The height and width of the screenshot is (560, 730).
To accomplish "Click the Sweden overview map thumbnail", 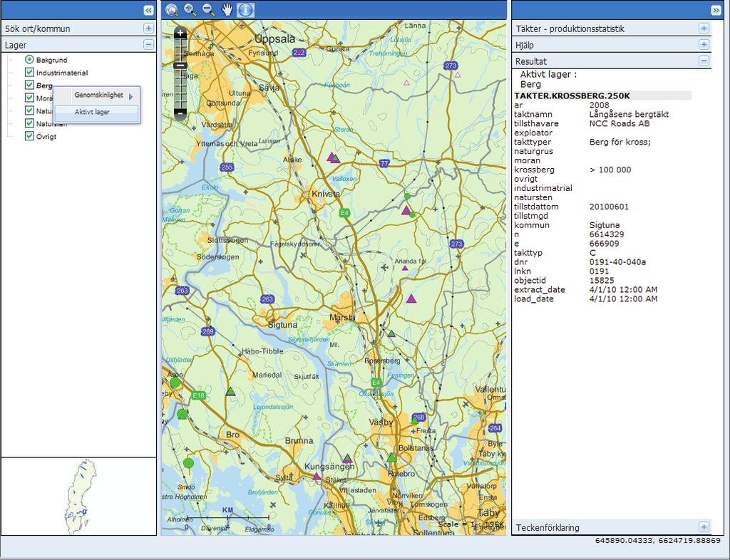I will [83, 497].
